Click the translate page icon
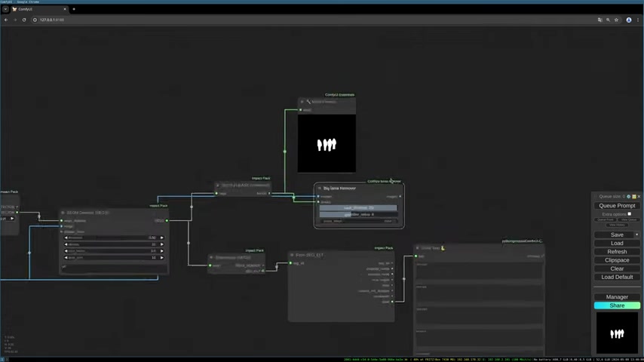The image size is (644, 362). point(600,20)
